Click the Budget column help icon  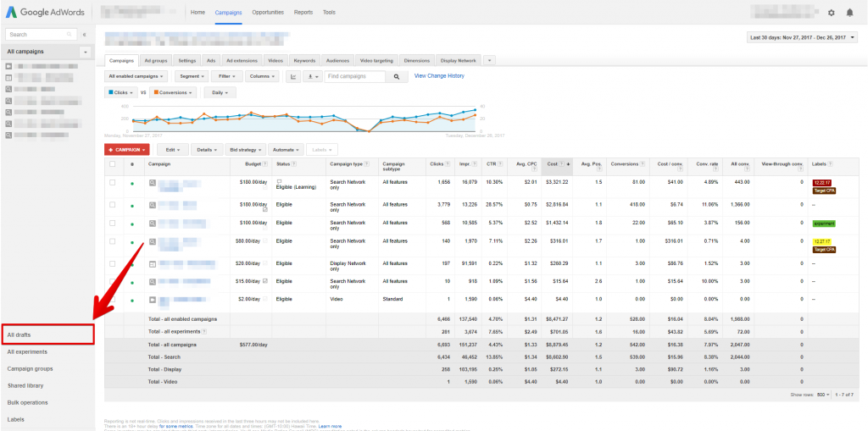265,163
